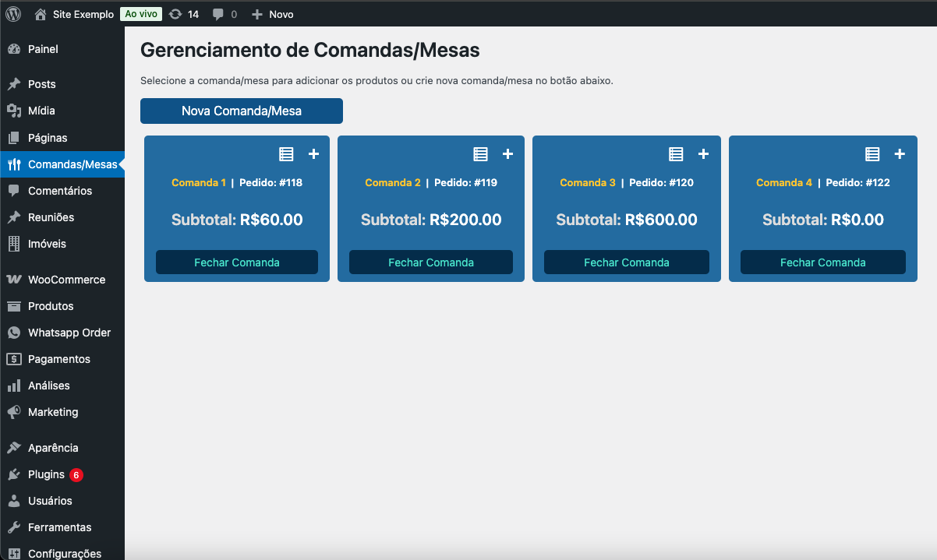View items list icon on Comanda 4
This screenshot has height=560, width=937.
click(872, 154)
